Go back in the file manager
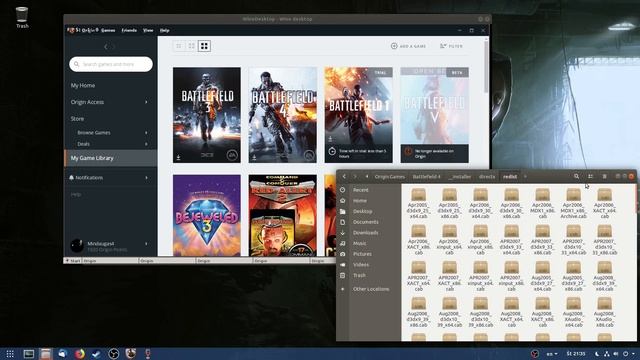 pos(344,176)
